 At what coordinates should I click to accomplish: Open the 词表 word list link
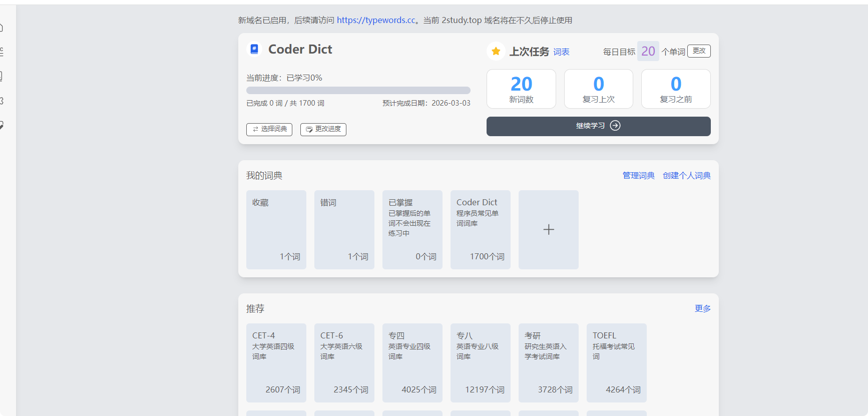561,52
